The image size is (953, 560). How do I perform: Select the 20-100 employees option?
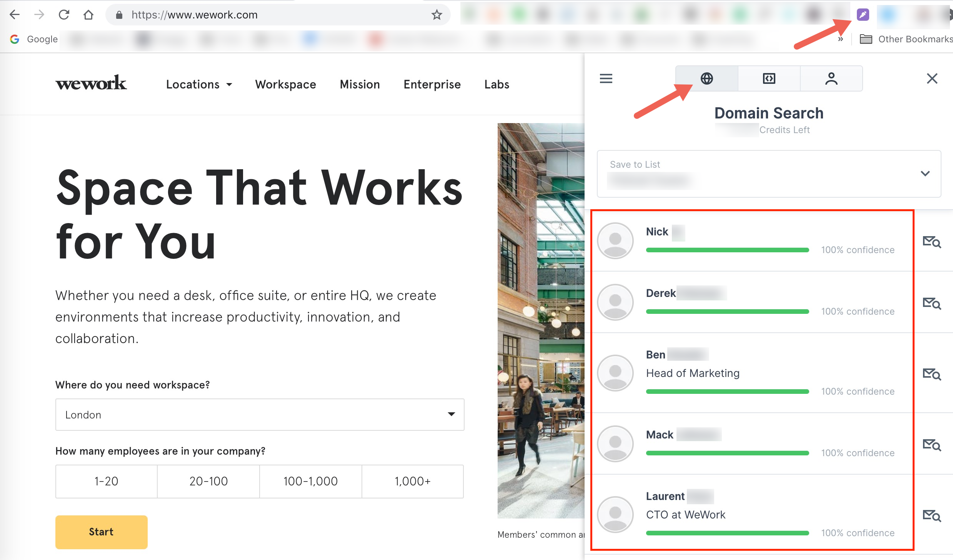208,481
